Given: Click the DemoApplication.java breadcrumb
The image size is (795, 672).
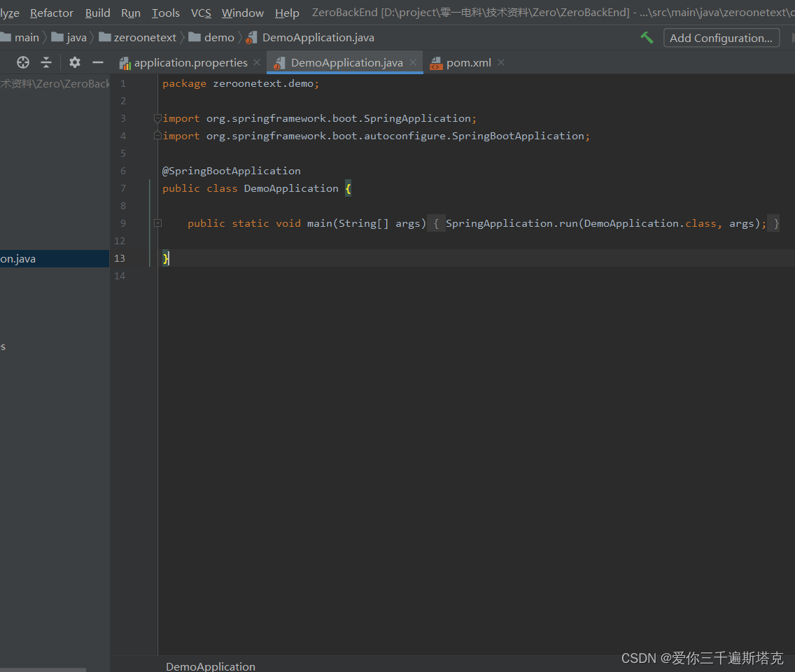Looking at the screenshot, I should (x=310, y=38).
